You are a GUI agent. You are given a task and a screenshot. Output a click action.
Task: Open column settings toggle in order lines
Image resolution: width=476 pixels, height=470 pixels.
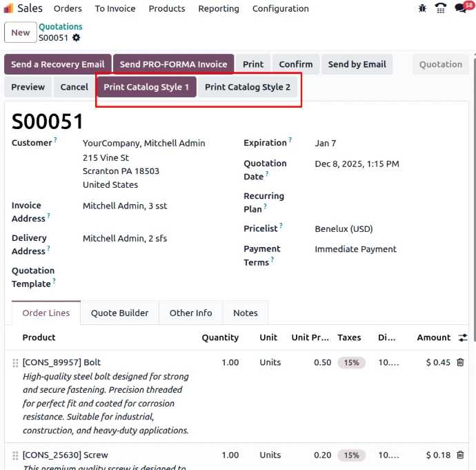click(462, 338)
